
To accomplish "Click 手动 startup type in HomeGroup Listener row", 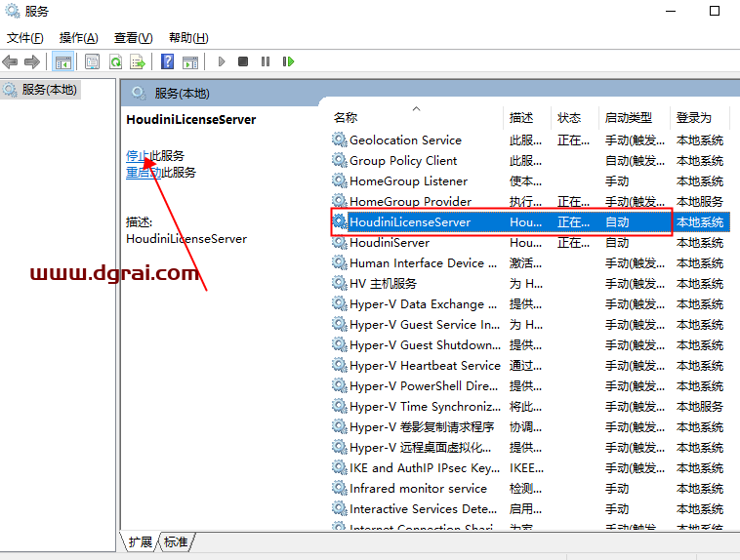I will coord(617,181).
